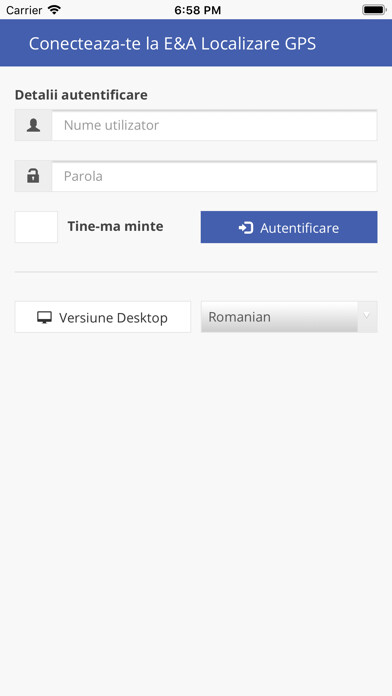This screenshot has width=392, height=696.
Task: Click the arrow of the language selector
Action: pos(367,315)
